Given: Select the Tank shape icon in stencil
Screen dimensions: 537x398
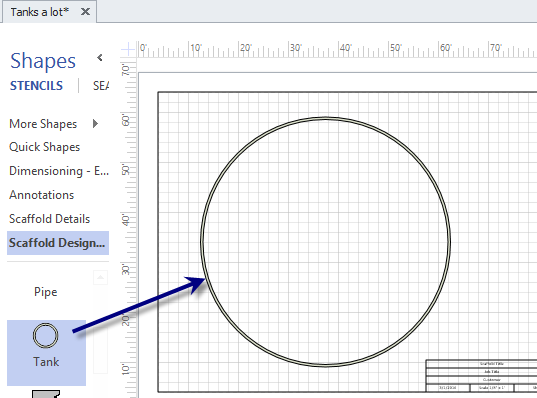Looking at the screenshot, I should (46, 336).
